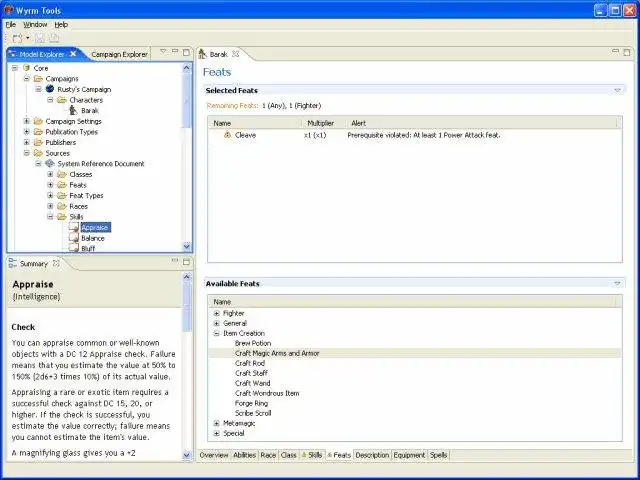Viewport: 640px width, 480px height.
Task: Click the Feat Types folder icon
Action: point(62,196)
